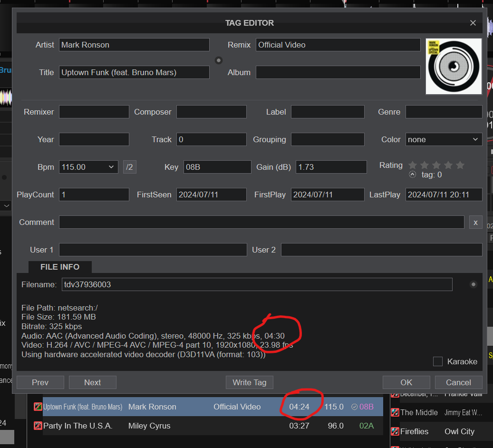Click the Label input field
493x448 pixels.
[x=328, y=112]
